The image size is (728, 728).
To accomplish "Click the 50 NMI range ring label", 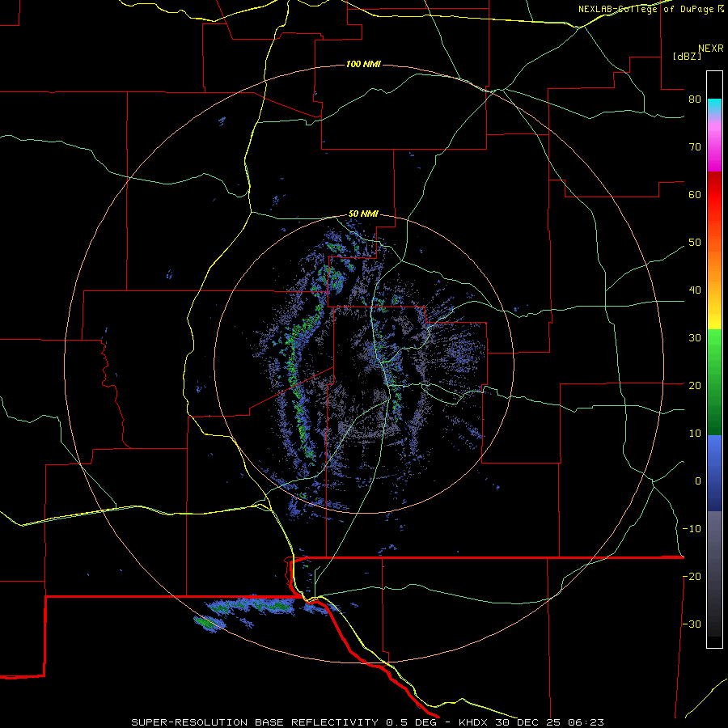I will tap(363, 214).
